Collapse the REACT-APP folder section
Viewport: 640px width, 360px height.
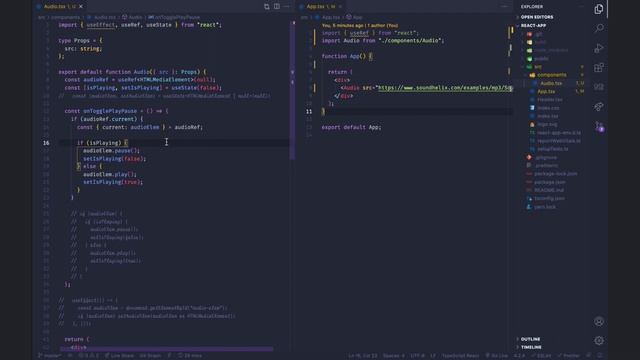tap(533, 25)
